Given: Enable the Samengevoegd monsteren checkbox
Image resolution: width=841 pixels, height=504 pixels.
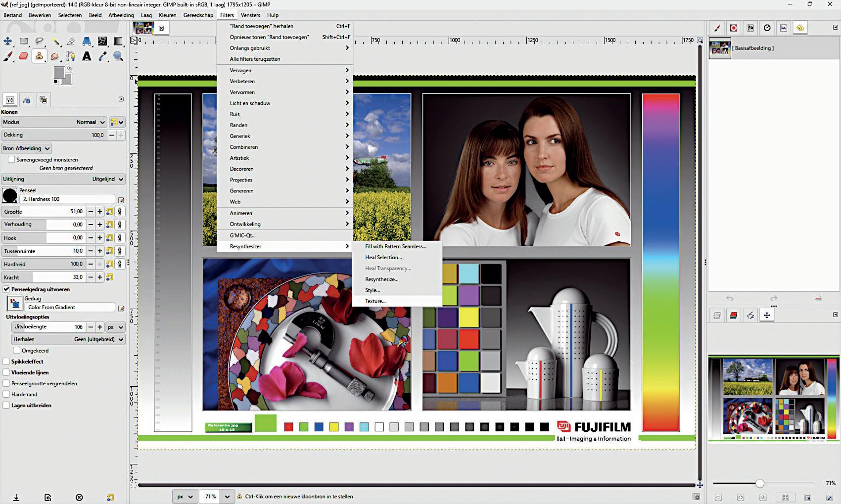Looking at the screenshot, I should (11, 160).
